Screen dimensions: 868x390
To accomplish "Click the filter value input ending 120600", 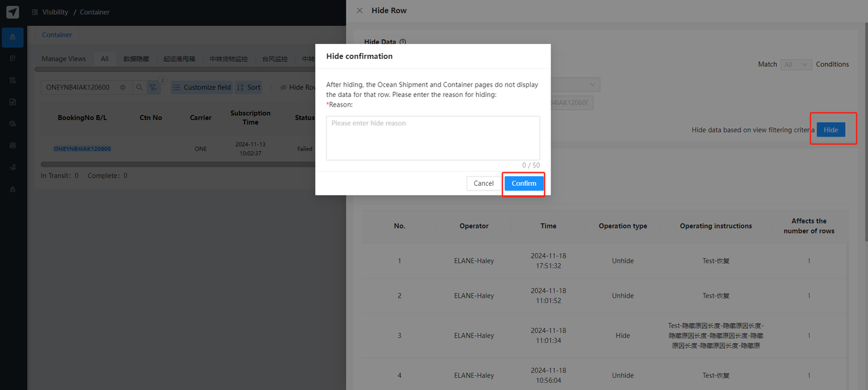I will (x=572, y=102).
